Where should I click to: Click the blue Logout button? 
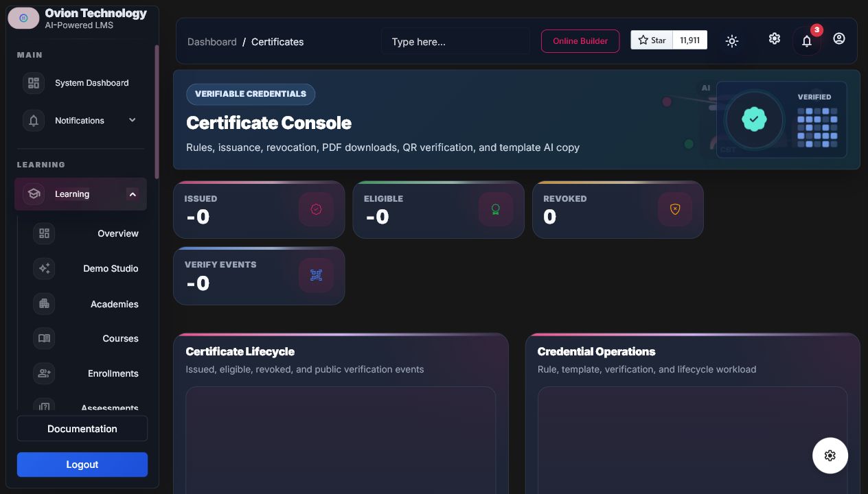point(82,464)
